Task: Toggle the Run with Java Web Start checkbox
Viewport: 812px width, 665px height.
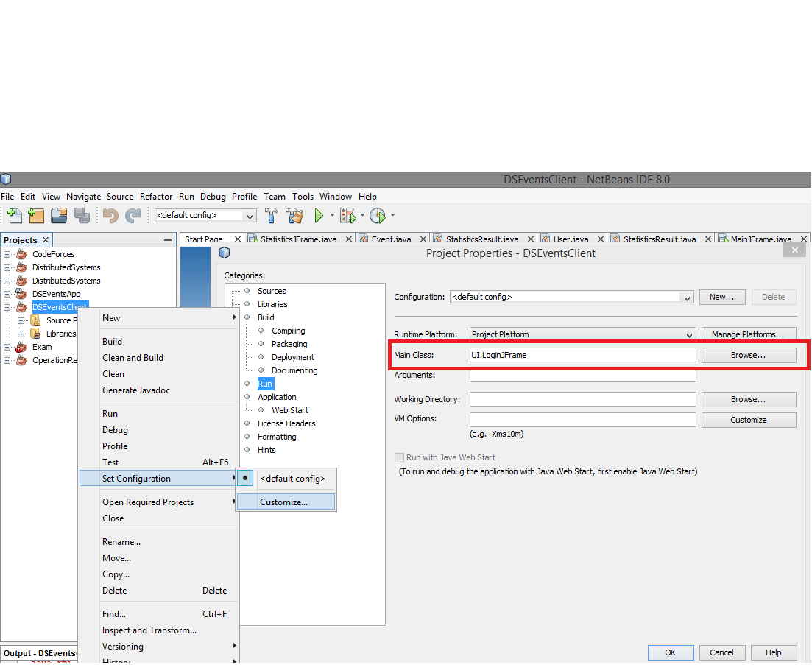Action: [x=399, y=457]
